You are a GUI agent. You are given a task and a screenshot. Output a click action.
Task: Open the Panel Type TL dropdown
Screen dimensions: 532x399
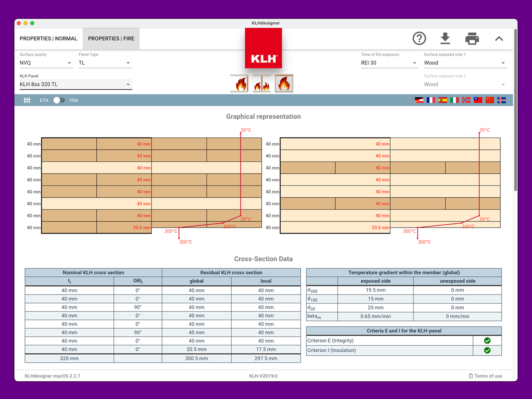coord(105,63)
